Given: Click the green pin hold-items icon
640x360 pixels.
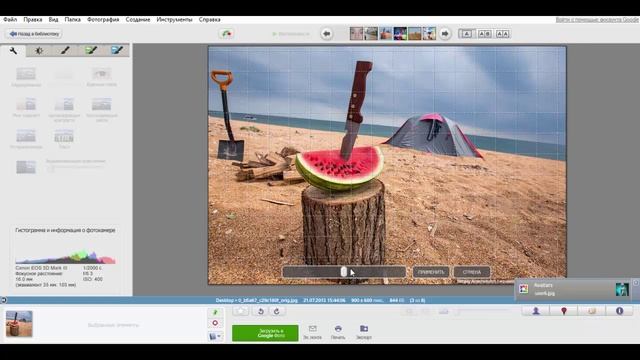Looking at the screenshot, I should (215, 312).
